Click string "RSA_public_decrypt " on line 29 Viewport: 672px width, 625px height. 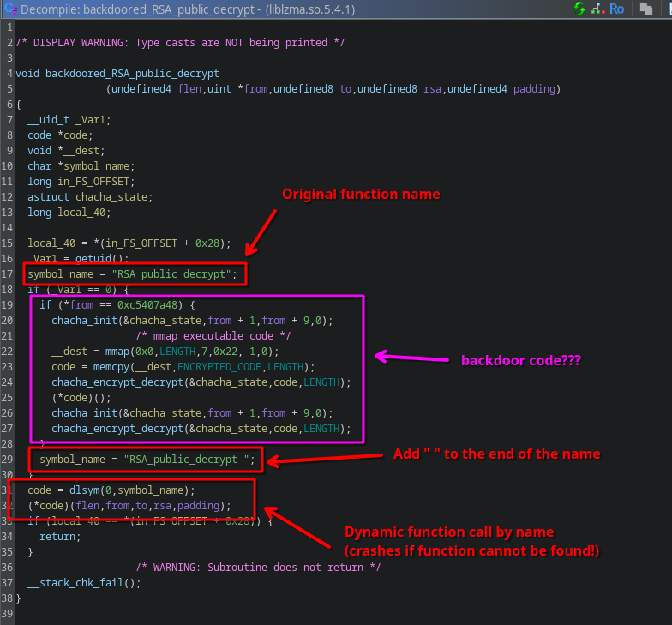186,460
